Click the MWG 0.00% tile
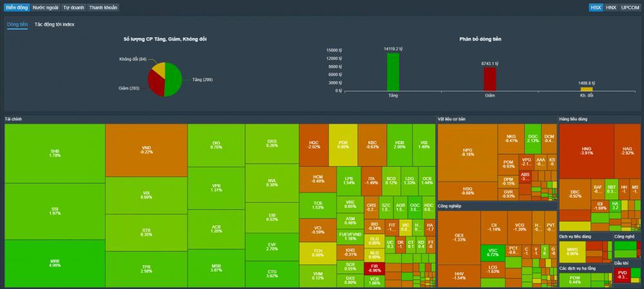 [x=572, y=252]
